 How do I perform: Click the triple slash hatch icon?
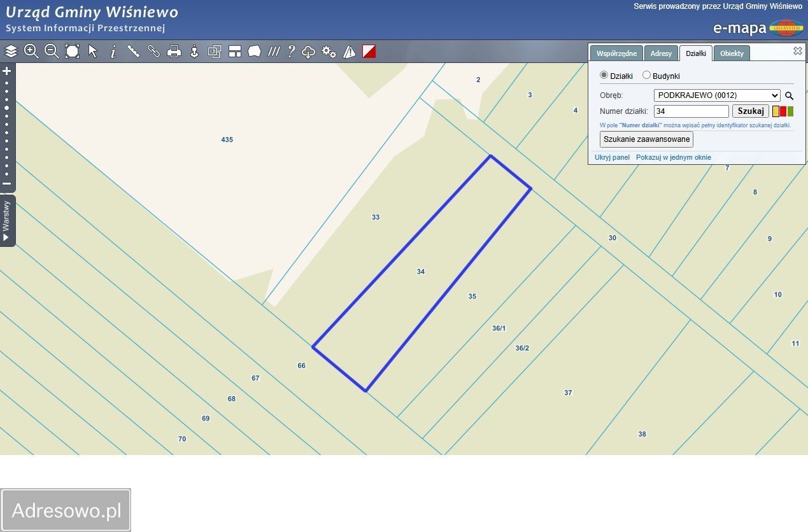point(274,52)
